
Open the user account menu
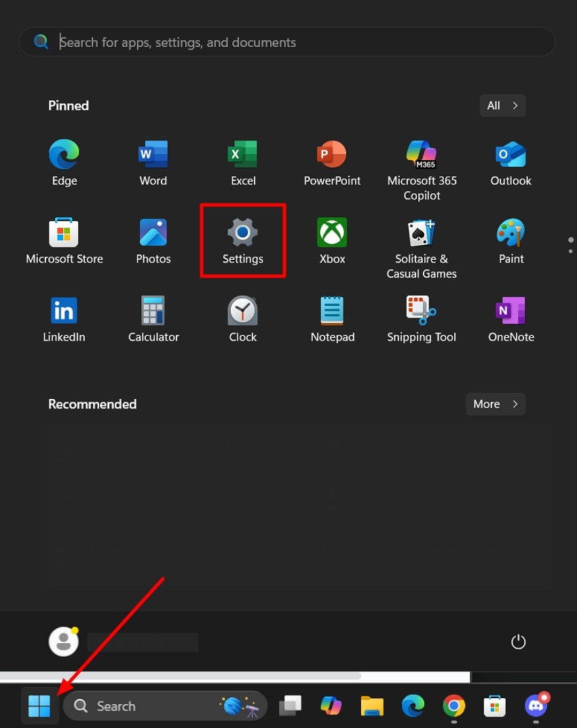(64, 641)
